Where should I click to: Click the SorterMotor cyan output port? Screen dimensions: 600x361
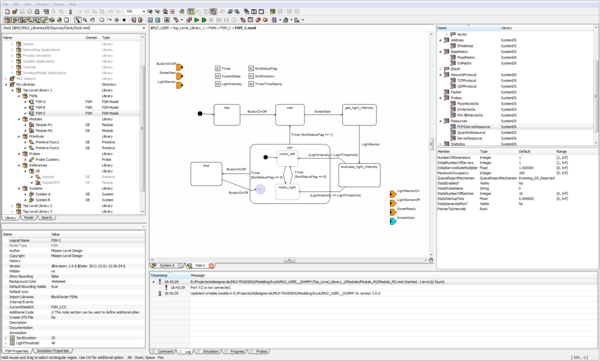tap(393, 221)
